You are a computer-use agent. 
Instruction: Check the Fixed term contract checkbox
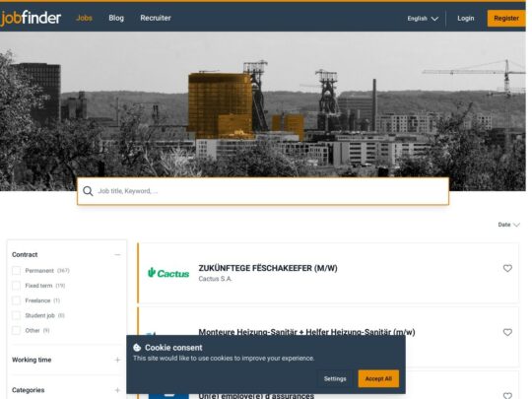[17, 286]
